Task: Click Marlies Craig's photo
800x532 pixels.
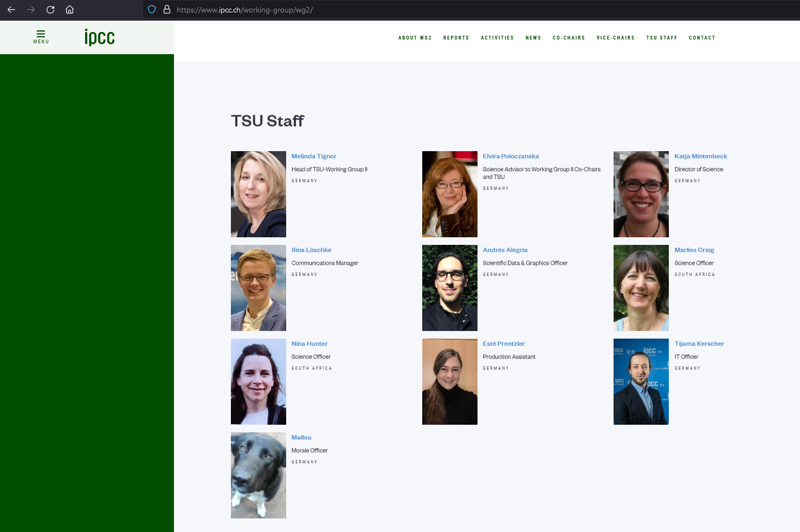Action: click(641, 288)
